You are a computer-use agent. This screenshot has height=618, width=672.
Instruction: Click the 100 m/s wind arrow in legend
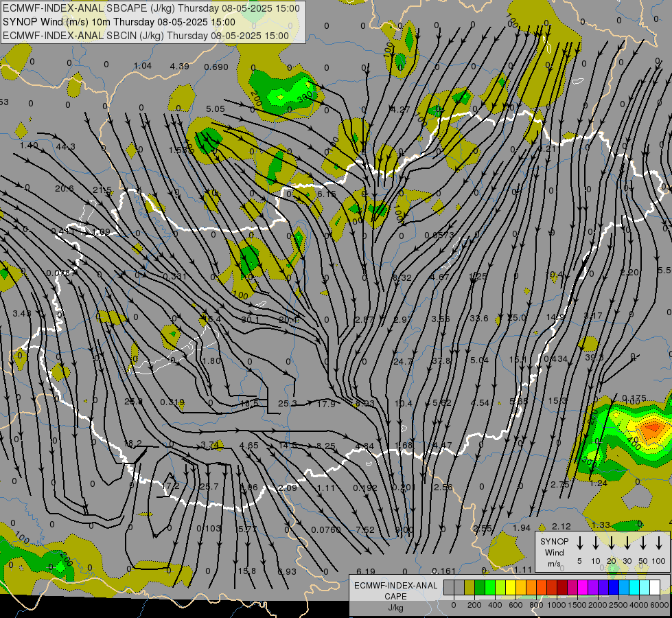click(659, 543)
